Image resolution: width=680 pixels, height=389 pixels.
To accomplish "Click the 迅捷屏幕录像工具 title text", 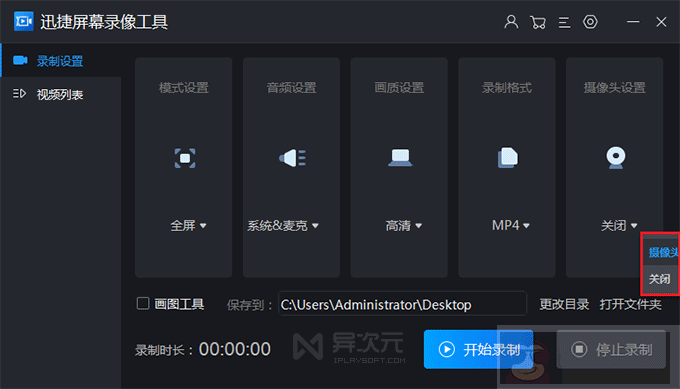I will [x=104, y=22].
